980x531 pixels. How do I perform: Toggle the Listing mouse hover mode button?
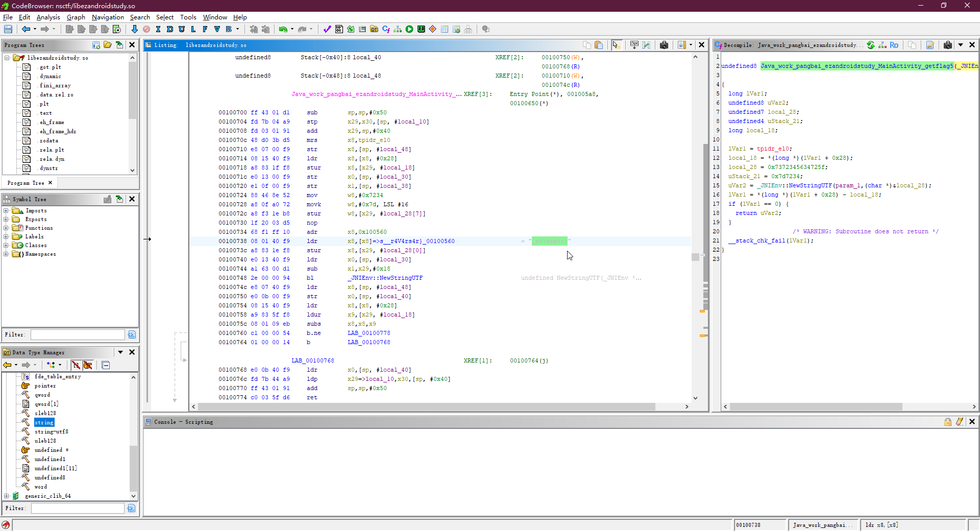[616, 45]
